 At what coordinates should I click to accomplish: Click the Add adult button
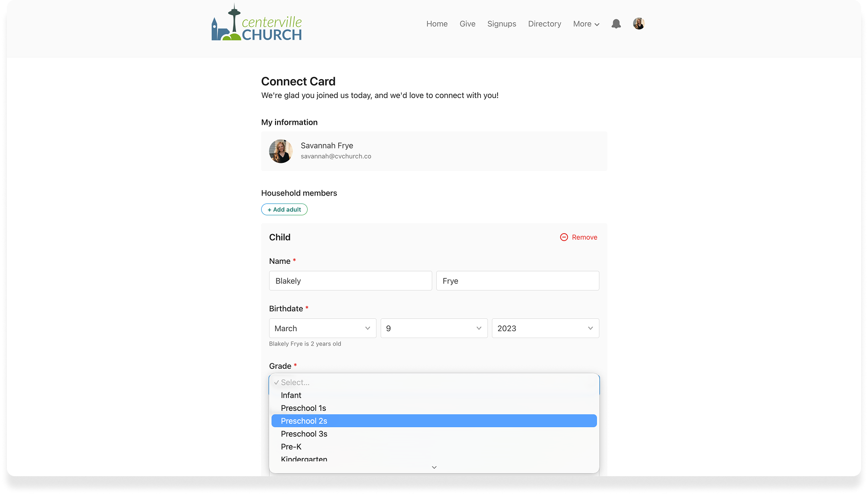pyautogui.click(x=284, y=209)
